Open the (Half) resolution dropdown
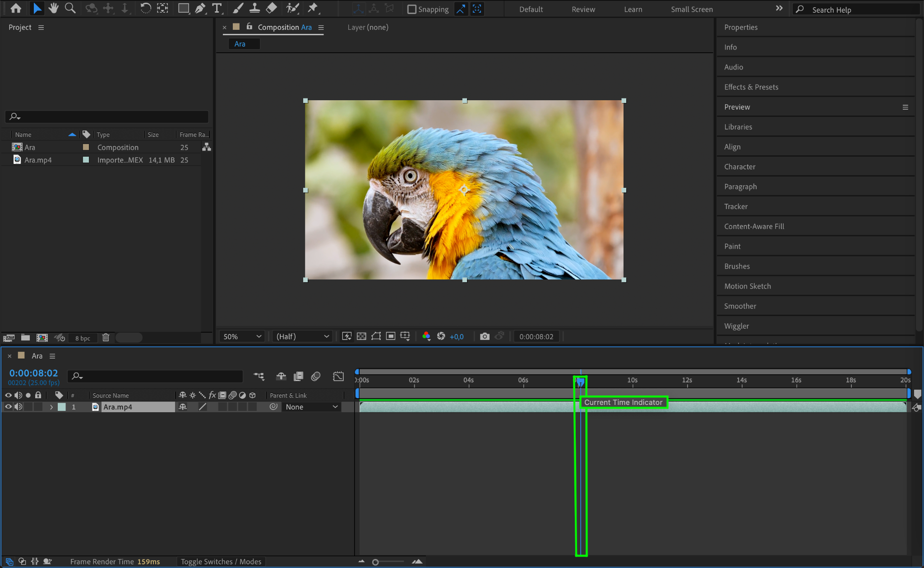The image size is (924, 568). point(302,336)
